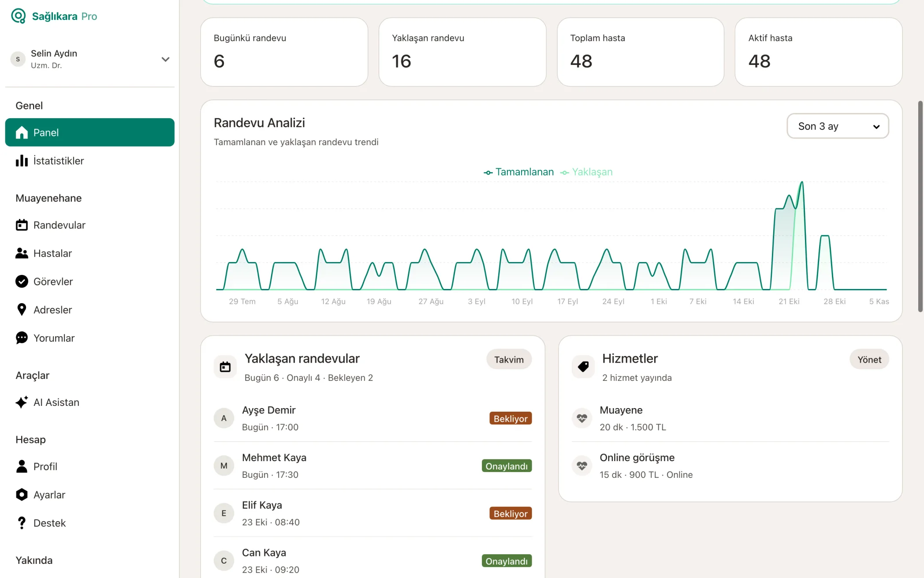The image size is (924, 578).
Task: Click the Can Kaya appointment name
Action: coord(264,552)
